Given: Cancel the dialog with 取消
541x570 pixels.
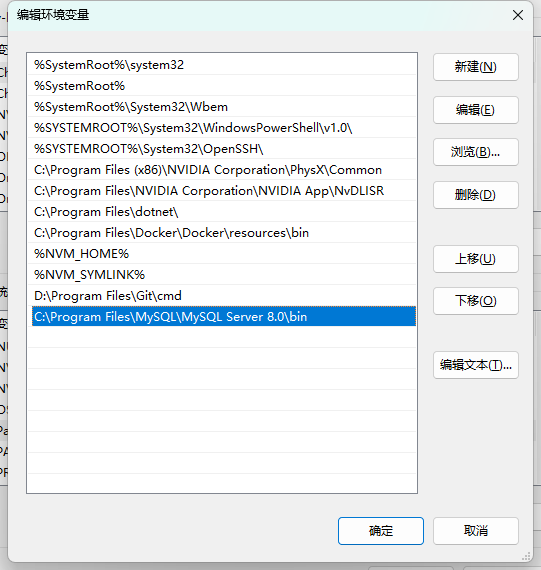Looking at the screenshot, I should click(x=476, y=531).
